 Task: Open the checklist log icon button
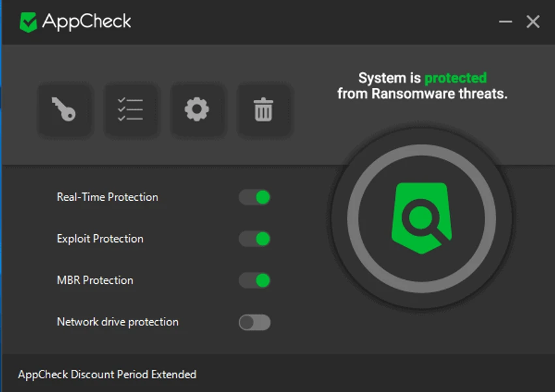(131, 110)
